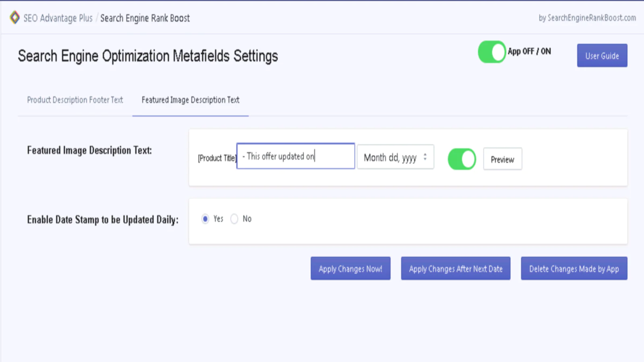The height and width of the screenshot is (362, 644).
Task: Click the [Product Title] prefix label
Action: [217, 158]
